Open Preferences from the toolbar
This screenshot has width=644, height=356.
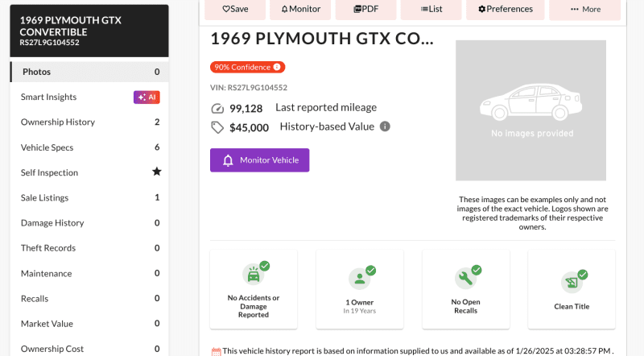pos(506,9)
